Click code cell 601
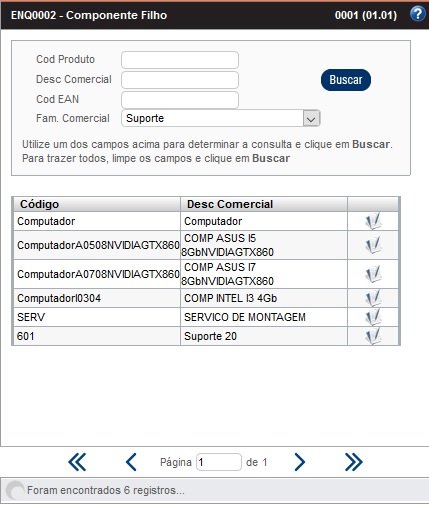The height and width of the screenshot is (505, 429). [x=97, y=336]
